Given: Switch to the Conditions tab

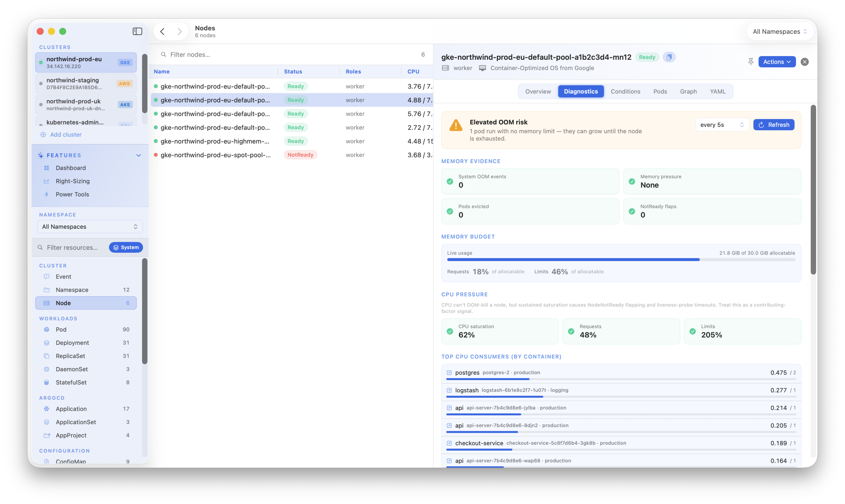Looking at the screenshot, I should pyautogui.click(x=625, y=91).
